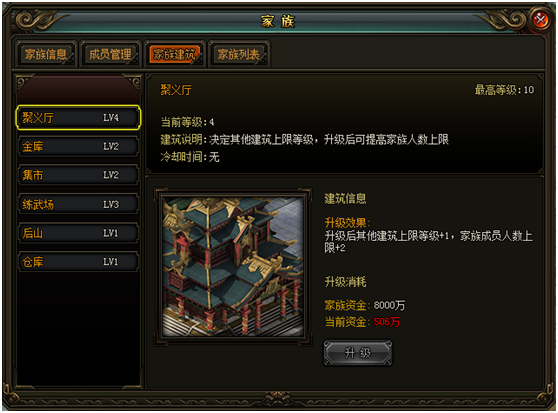Open the 成员管理 tab
This screenshot has height=413, width=558.
[x=110, y=54]
